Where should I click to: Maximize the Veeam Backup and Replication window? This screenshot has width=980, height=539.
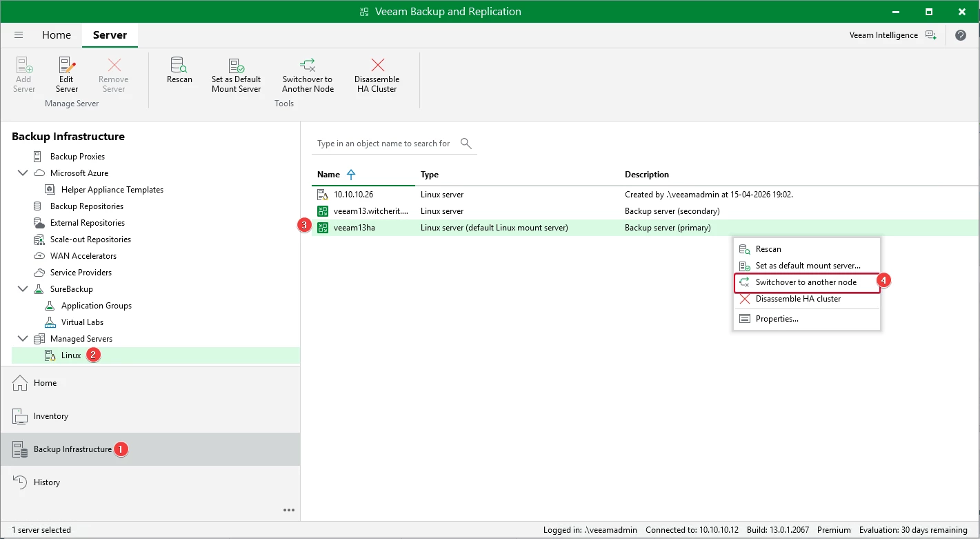(x=929, y=12)
